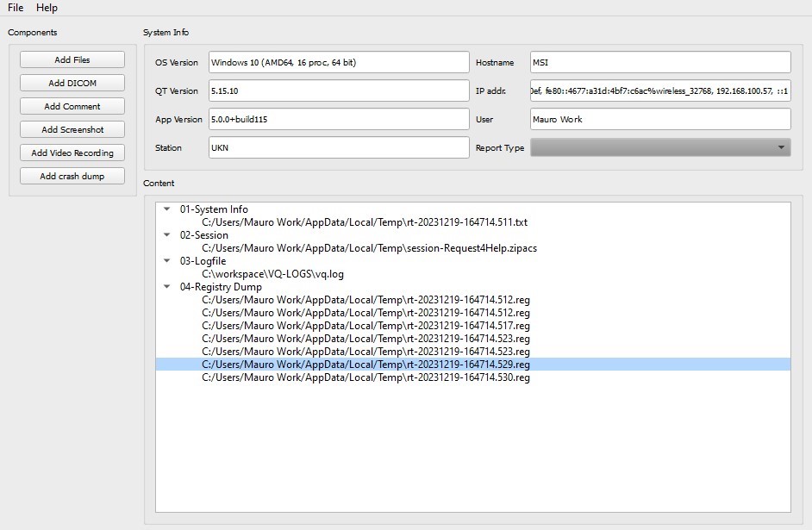The width and height of the screenshot is (812, 530).
Task: Click the Station input field
Action: [339, 148]
